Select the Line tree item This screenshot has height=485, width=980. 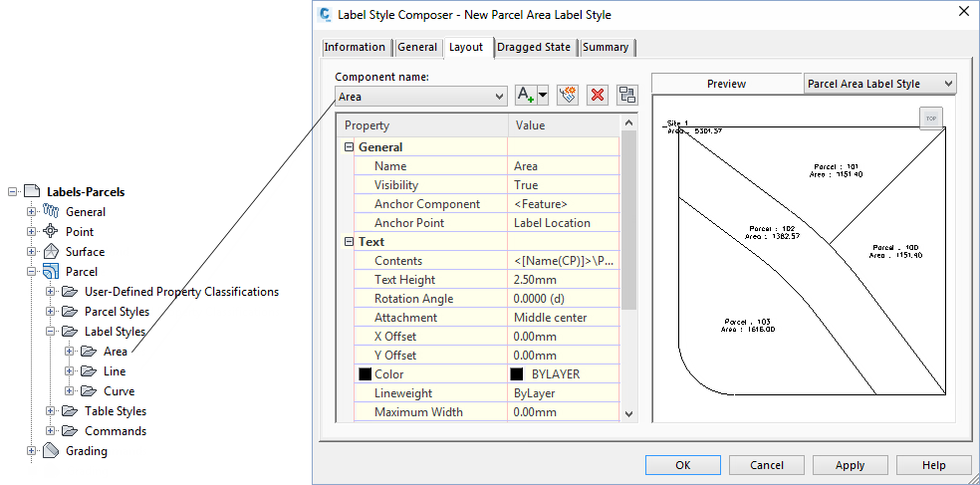115,371
